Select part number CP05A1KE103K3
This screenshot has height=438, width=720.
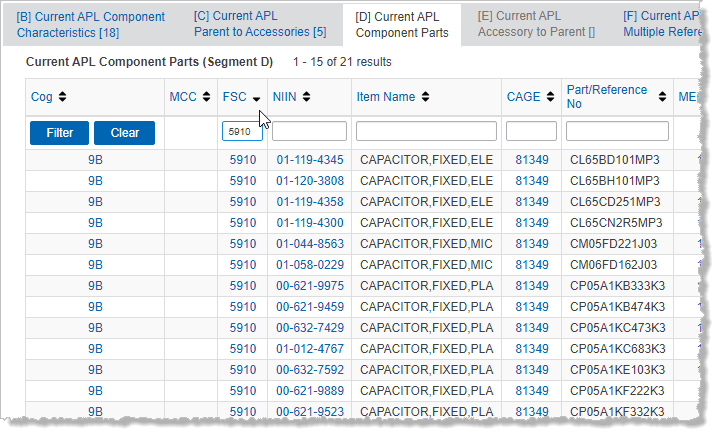618,370
